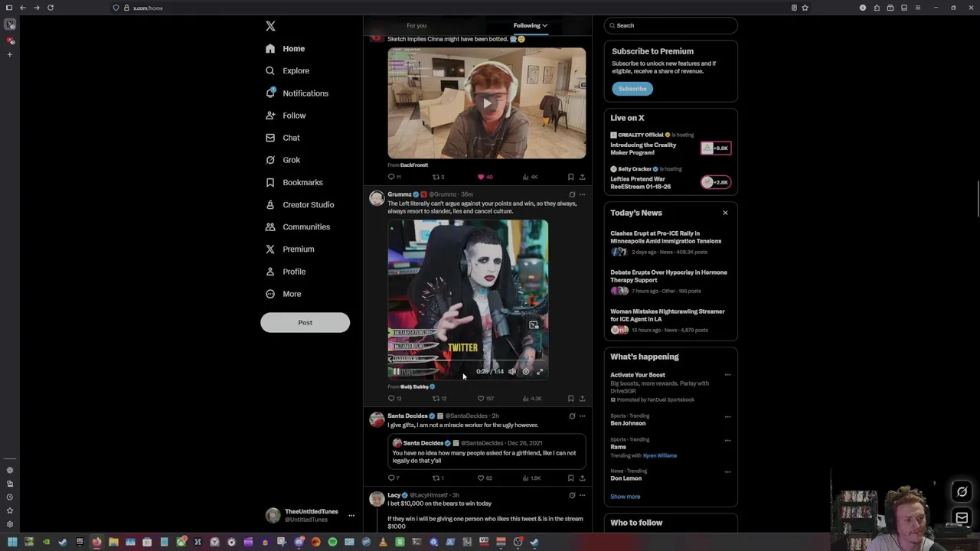Screen dimensions: 980x551
Task: Open the More menu in the sidebar
Action: pos(283,294)
